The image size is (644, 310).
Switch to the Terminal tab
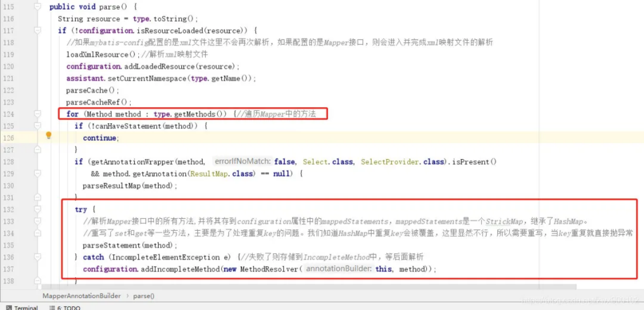[25, 307]
